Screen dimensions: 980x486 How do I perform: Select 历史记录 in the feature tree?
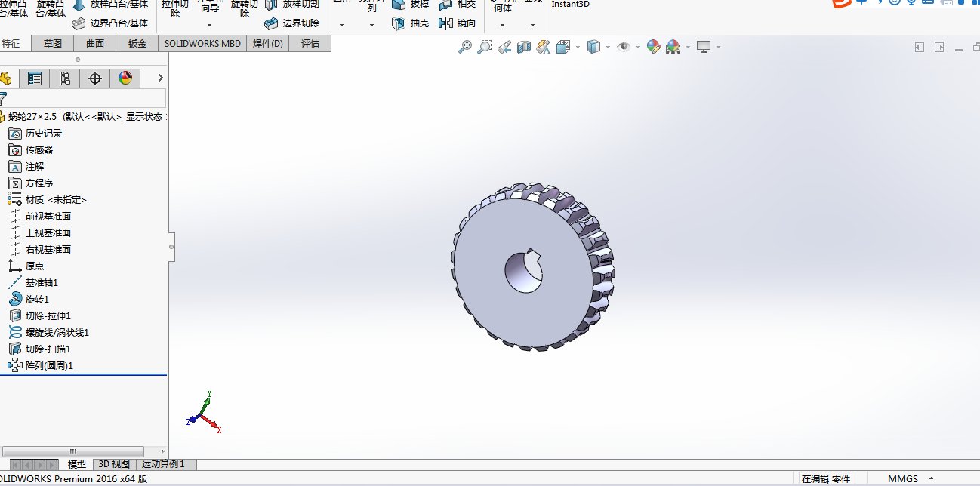[x=35, y=133]
